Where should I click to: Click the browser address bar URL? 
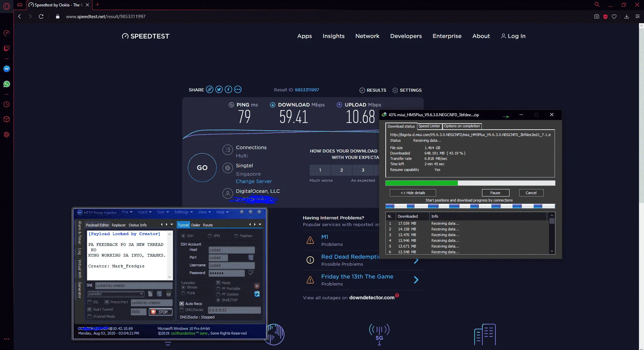coord(106,16)
